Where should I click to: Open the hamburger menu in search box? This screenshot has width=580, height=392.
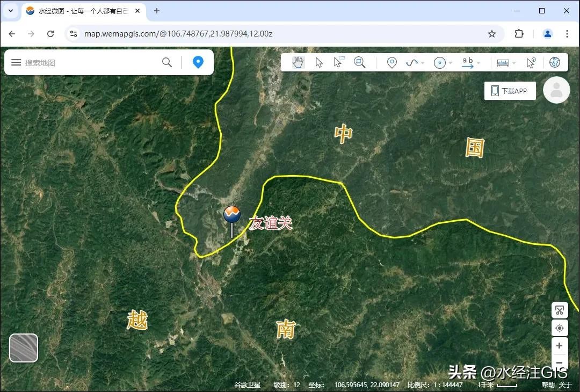point(16,62)
